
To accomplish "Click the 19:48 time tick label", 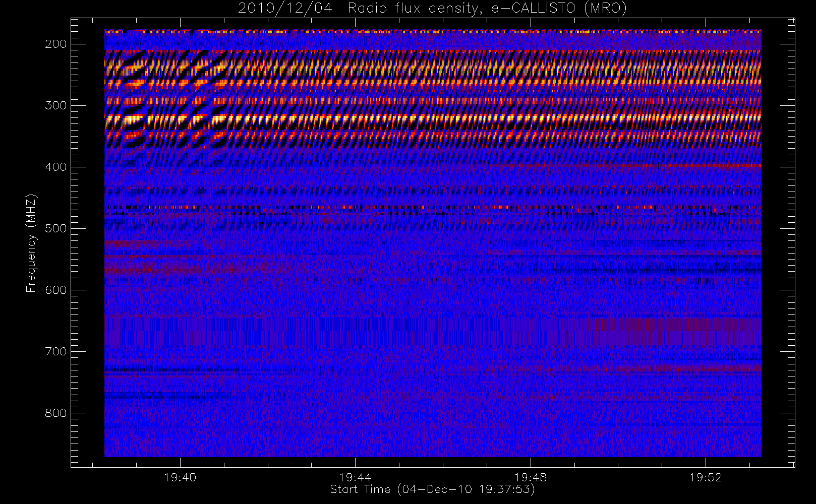I will [x=531, y=477].
